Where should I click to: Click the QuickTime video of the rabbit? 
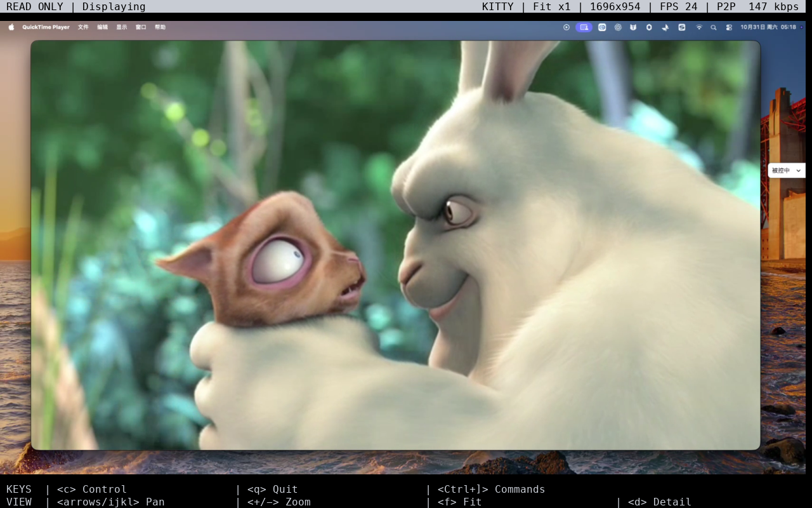395,245
